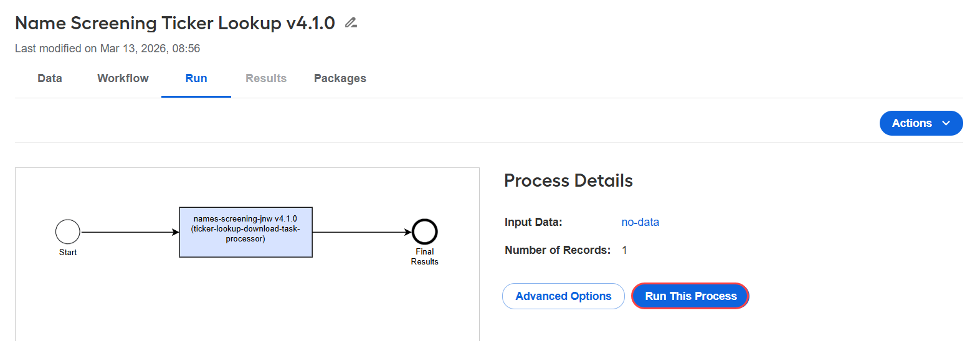Select the names-screening-jnw v4.1.0 process box
980x341 pixels.
click(245, 232)
